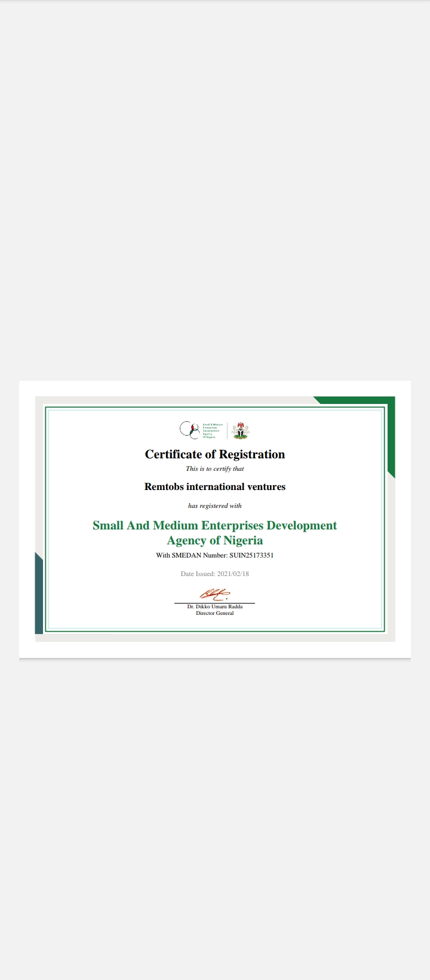
Task: Click the Dr. Dikko Umaru Radda name
Action: [x=215, y=607]
